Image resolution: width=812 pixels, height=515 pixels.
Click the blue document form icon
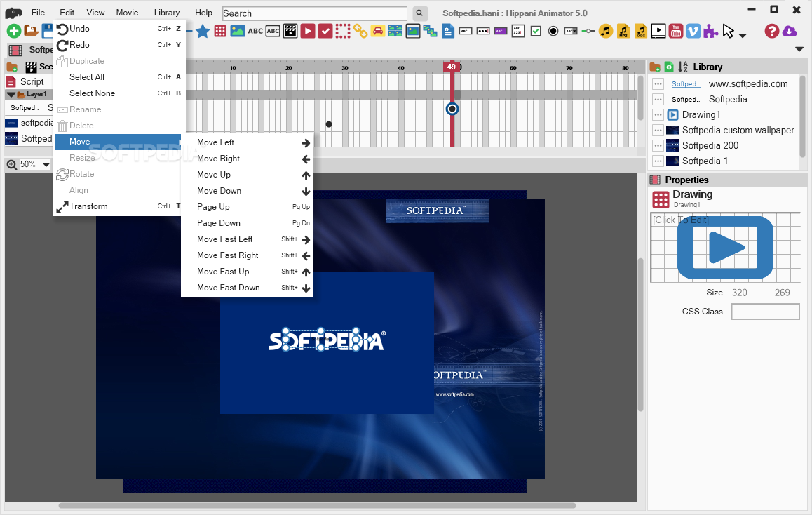448,31
